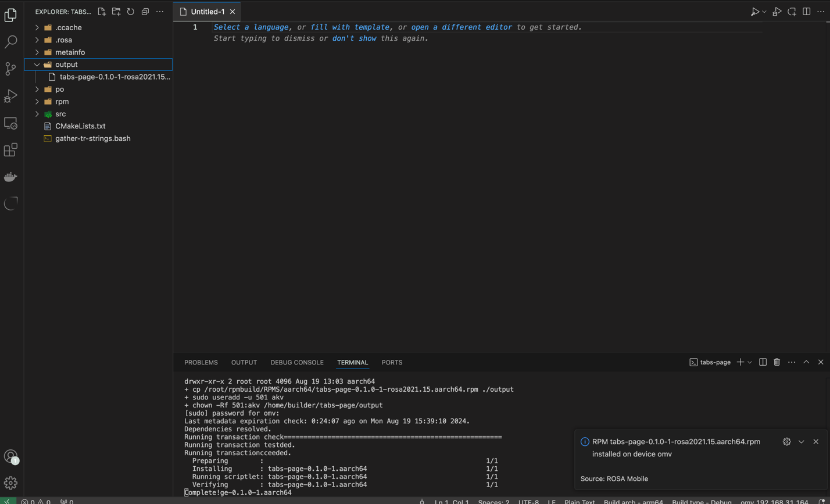
Task: Click the New File icon in Explorer
Action: (x=102, y=12)
